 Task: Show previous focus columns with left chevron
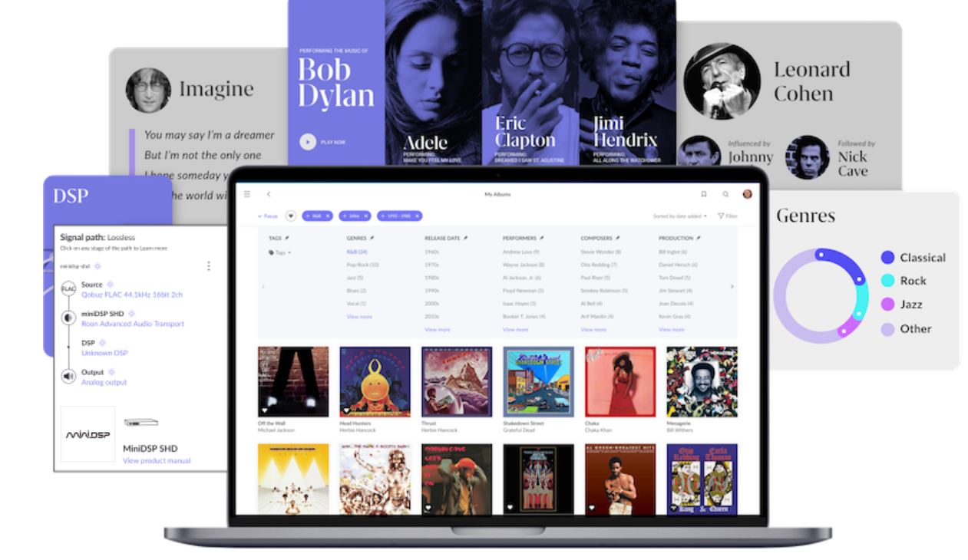pyautogui.click(x=263, y=286)
